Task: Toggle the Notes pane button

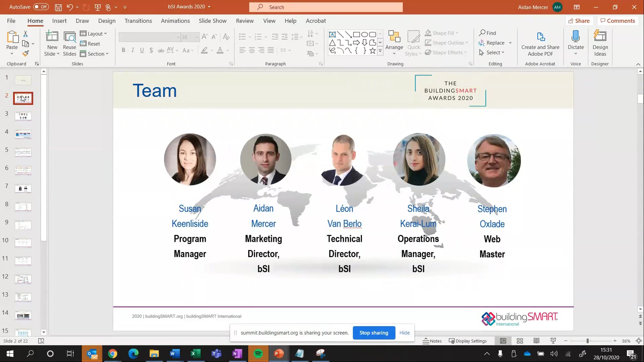Action: tap(432, 341)
